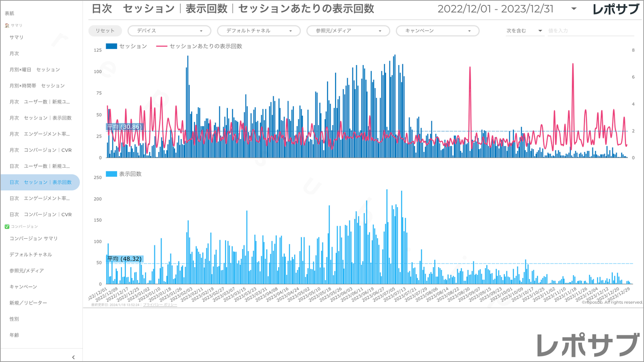
Task: Open the プライバシー ポリシー link
Action: [160, 305]
